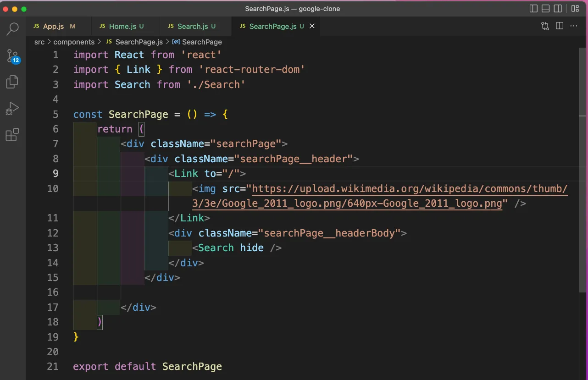Open 'SearchPage.js' breadcrumb segment
The height and width of the screenshot is (380, 588).
coord(139,42)
